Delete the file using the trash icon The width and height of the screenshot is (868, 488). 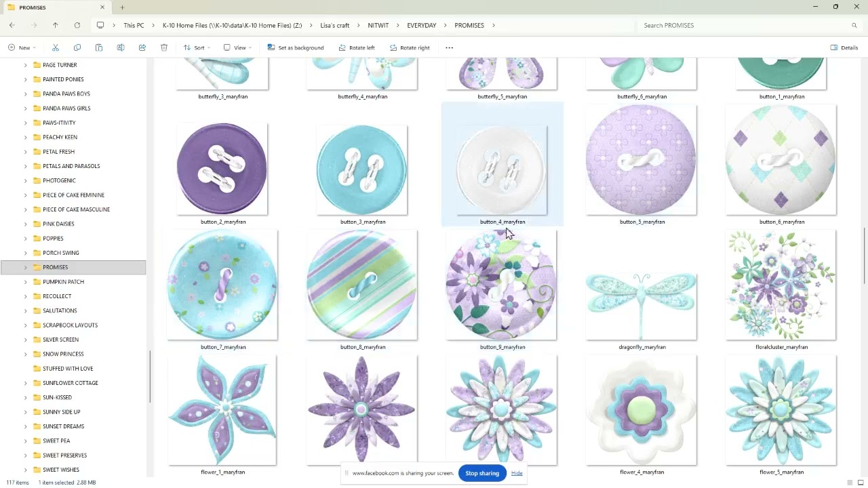click(164, 47)
